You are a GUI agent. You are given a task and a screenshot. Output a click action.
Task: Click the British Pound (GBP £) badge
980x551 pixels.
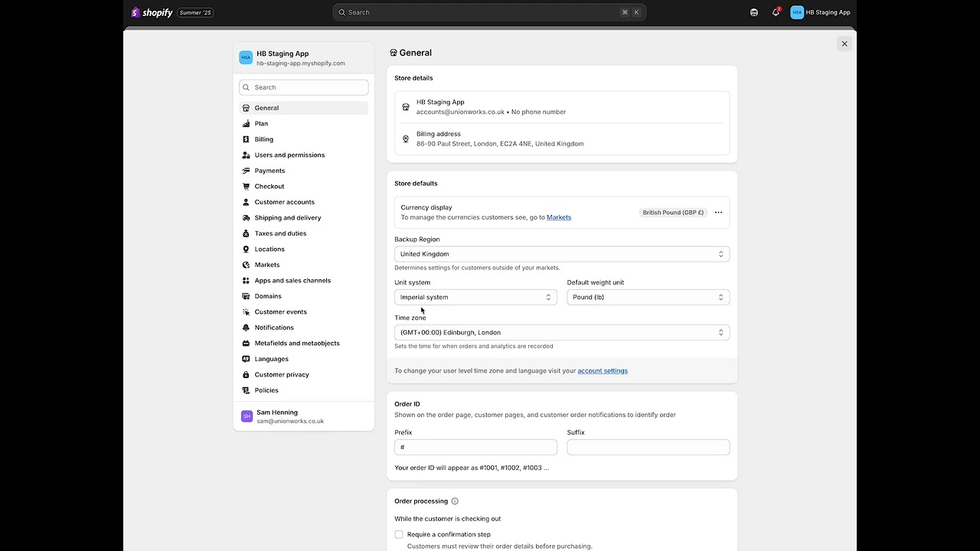(673, 213)
